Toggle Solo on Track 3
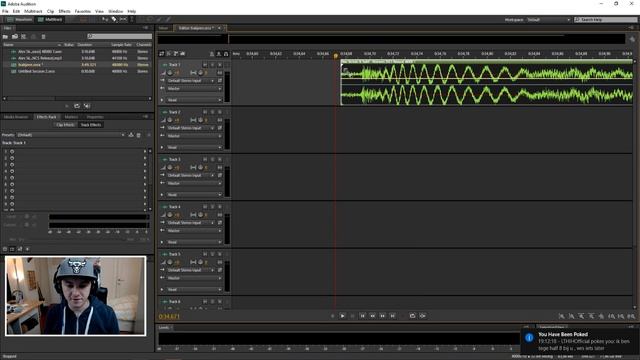 (x=213, y=160)
